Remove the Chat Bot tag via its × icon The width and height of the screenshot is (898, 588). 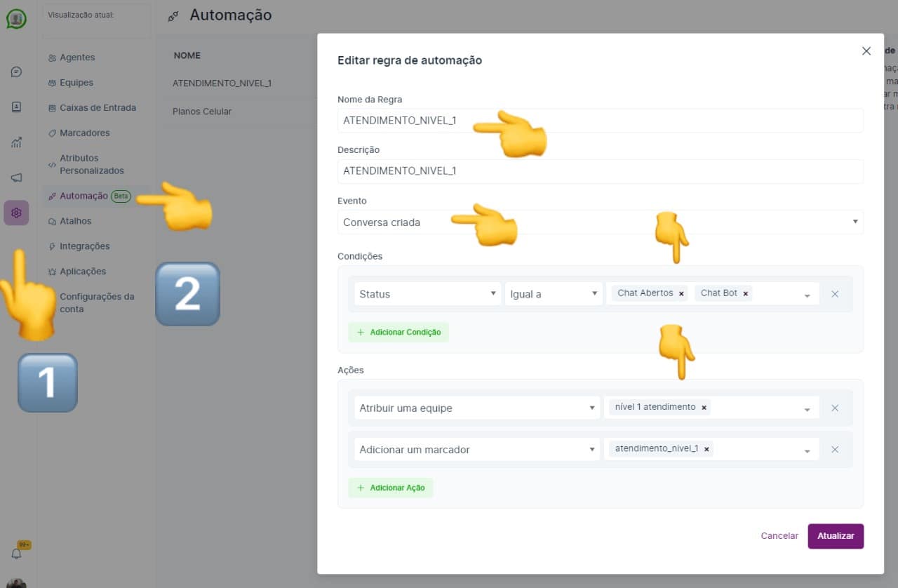tap(746, 293)
